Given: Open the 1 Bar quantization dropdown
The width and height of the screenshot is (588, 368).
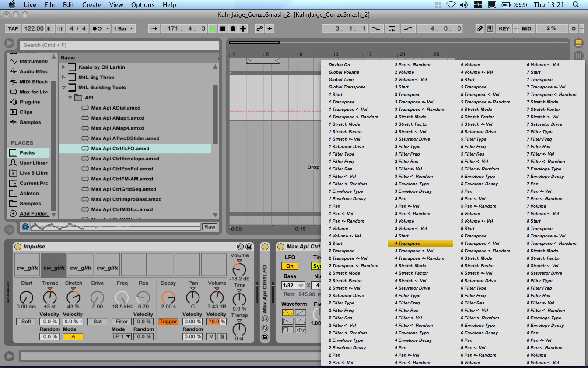Looking at the screenshot, I should [124, 28].
